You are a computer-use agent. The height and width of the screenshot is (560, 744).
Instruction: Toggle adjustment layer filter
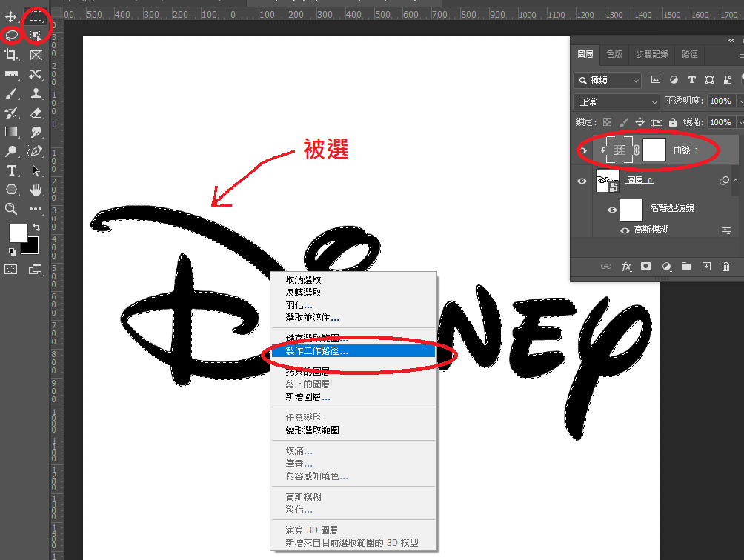pyautogui.click(x=674, y=80)
